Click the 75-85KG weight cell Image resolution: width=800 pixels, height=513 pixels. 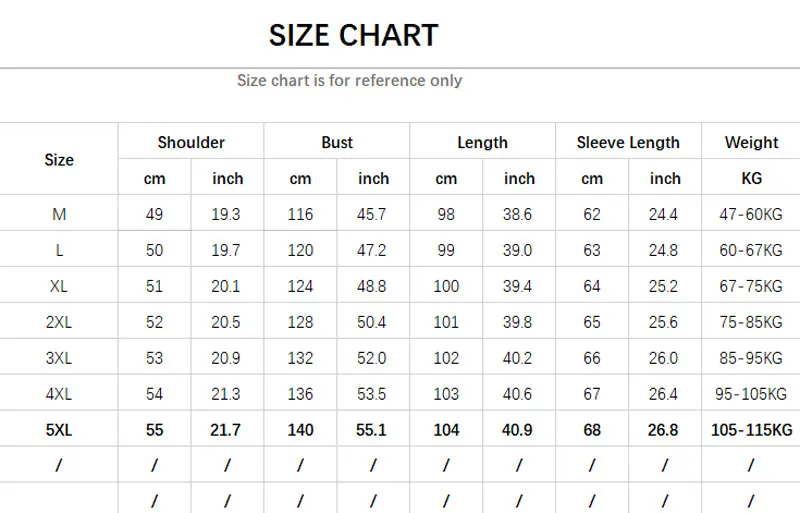pos(751,322)
